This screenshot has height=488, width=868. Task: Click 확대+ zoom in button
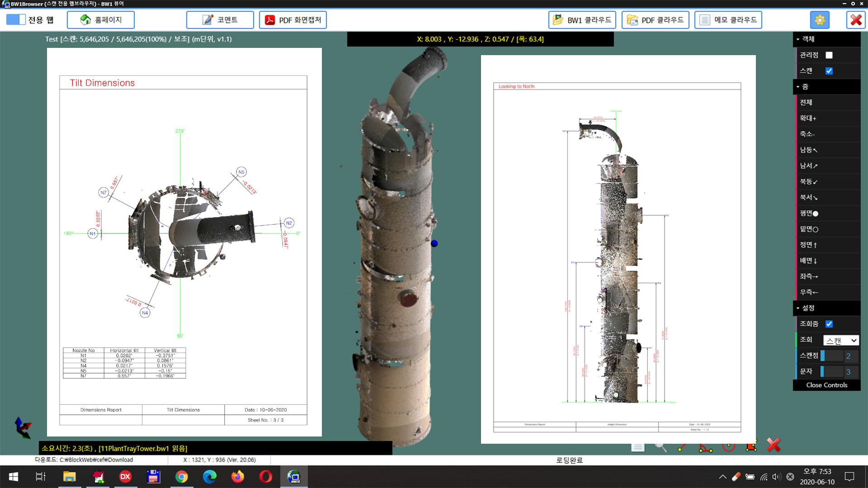pos(808,118)
